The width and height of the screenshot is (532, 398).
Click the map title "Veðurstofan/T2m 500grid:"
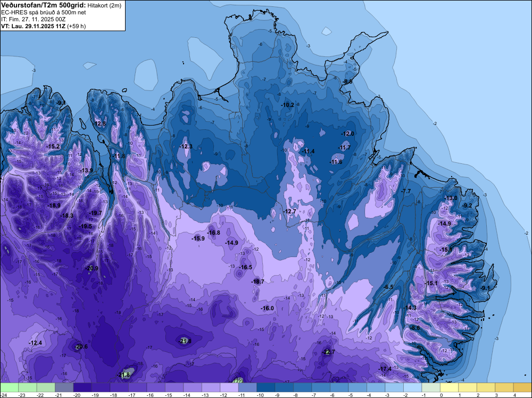point(44,5)
